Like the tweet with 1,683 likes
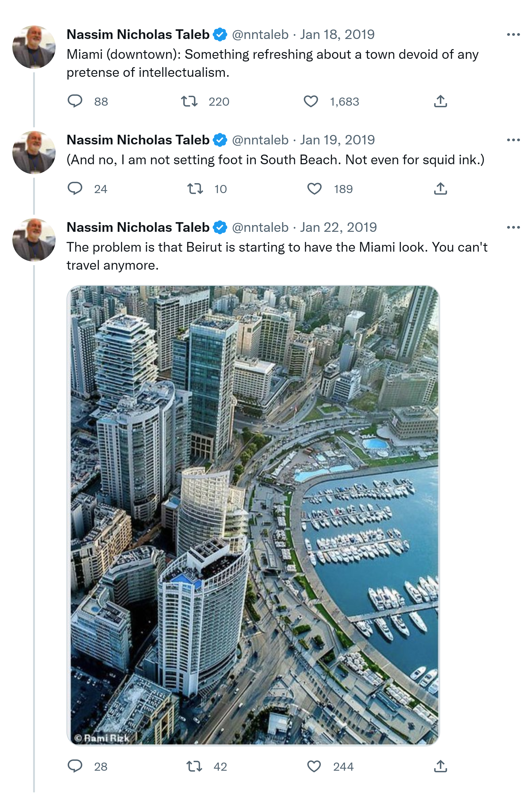Screen dimensions: 532x793 point(310,101)
